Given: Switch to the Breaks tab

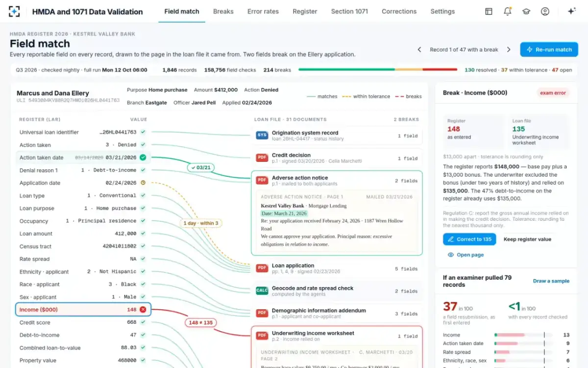Looking at the screenshot, I should tap(223, 11).
